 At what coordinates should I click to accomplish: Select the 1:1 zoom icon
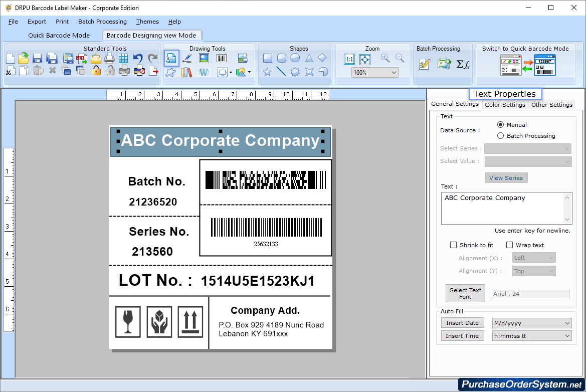click(349, 59)
